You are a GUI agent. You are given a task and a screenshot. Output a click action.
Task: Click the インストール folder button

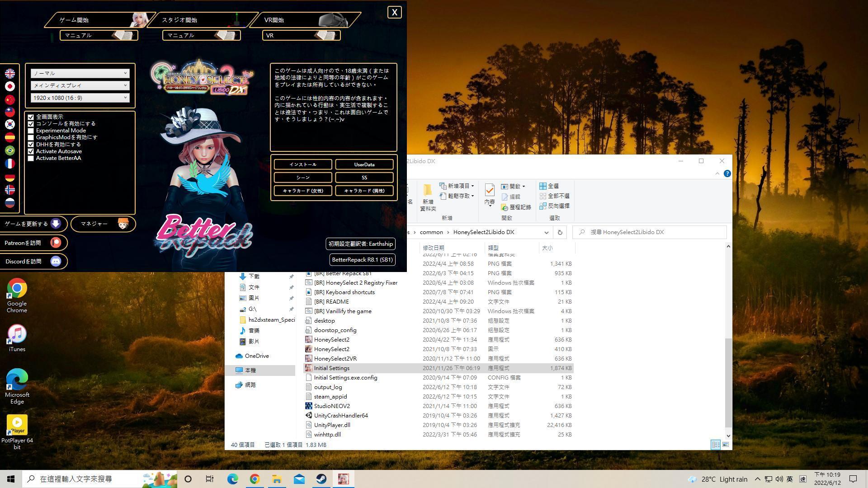pos(303,164)
